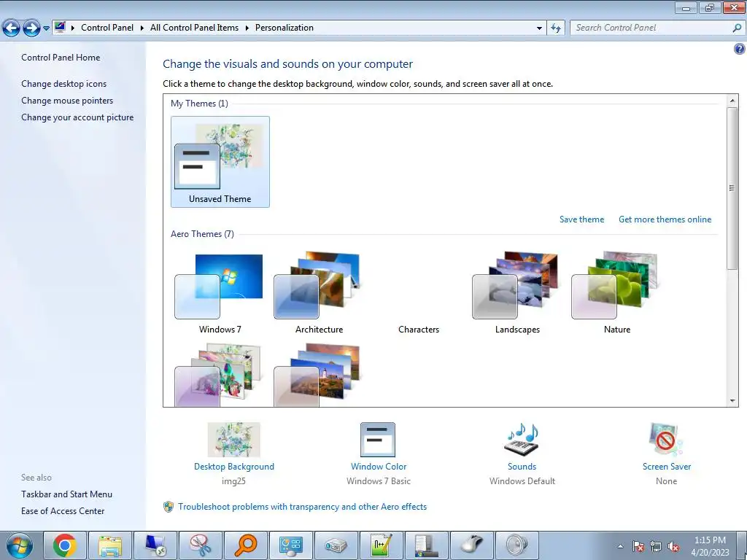Click the Screen Saver link text
Screen dimensions: 747x560
(667, 467)
